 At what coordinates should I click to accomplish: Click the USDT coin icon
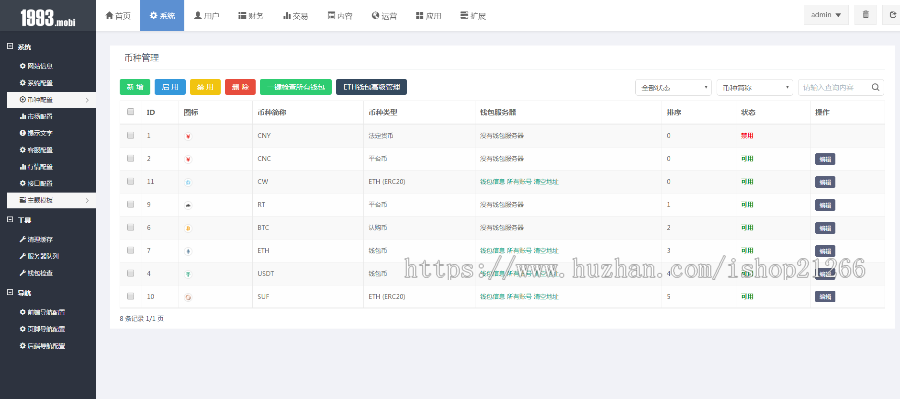pos(188,274)
